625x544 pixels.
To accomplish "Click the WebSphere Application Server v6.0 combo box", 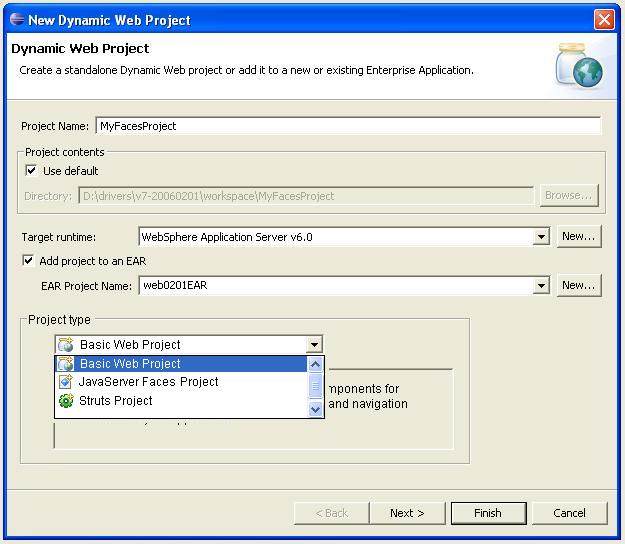I will click(x=344, y=237).
